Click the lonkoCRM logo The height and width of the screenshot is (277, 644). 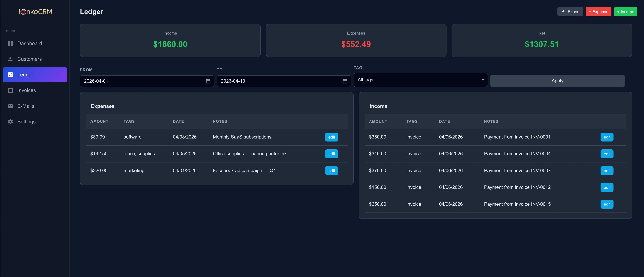35,12
